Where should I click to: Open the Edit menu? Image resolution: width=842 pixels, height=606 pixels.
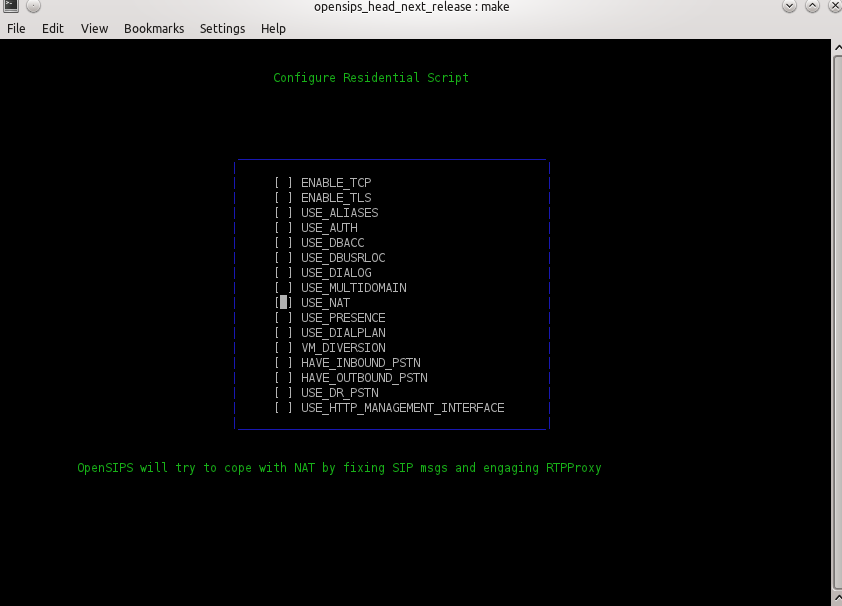[x=53, y=29]
